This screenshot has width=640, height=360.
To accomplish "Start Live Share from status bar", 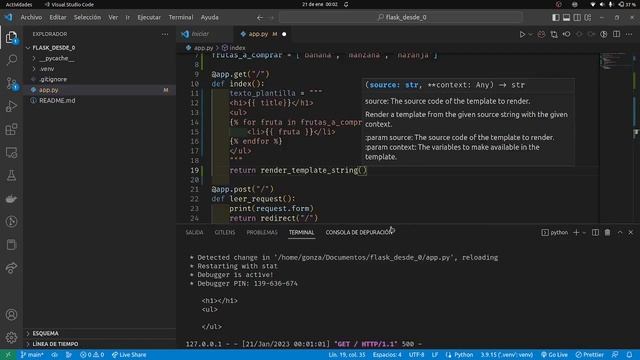I will click(129, 355).
